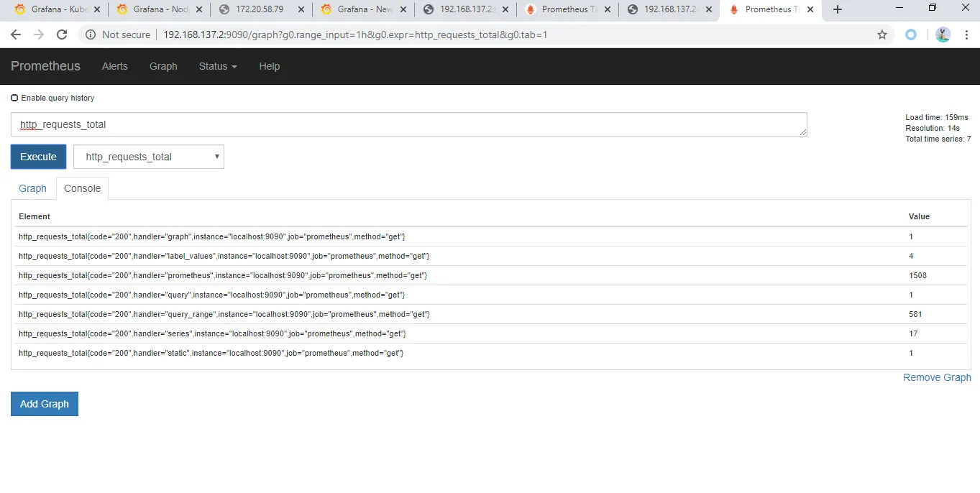The height and width of the screenshot is (493, 980).
Task: Open Help in the navbar
Action: coord(269,66)
